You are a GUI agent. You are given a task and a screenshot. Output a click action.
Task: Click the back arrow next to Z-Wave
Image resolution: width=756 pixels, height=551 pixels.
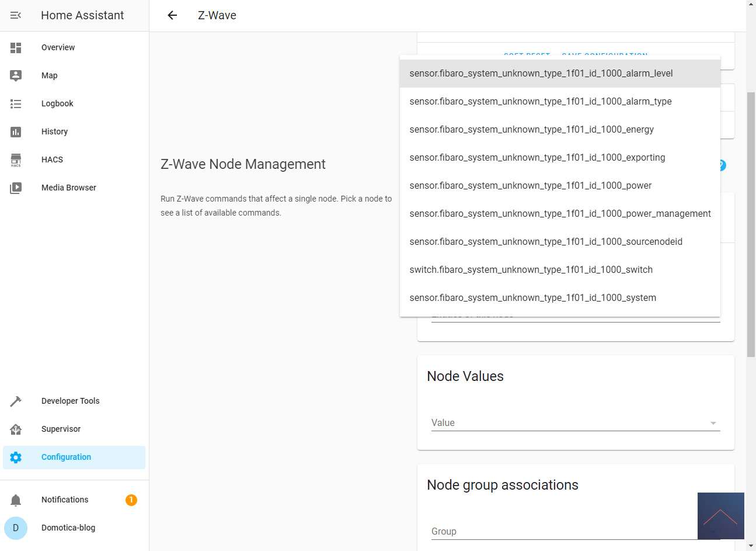172,15
